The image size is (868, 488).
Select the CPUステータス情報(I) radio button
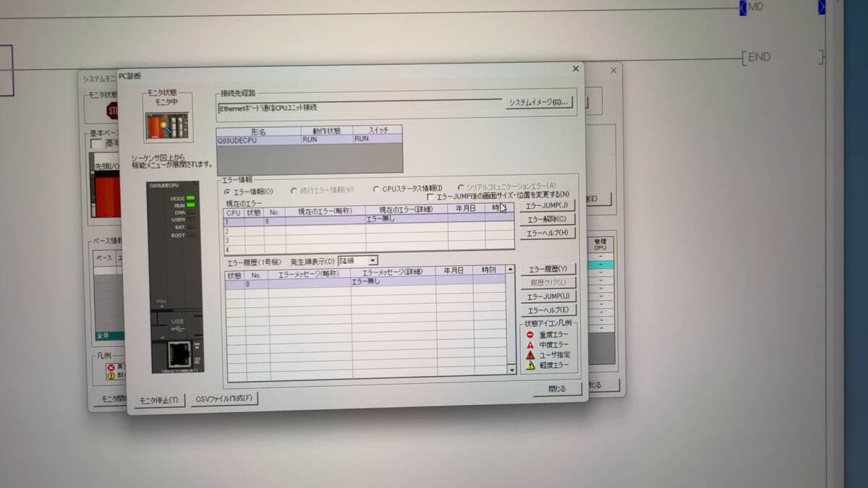[376, 189]
